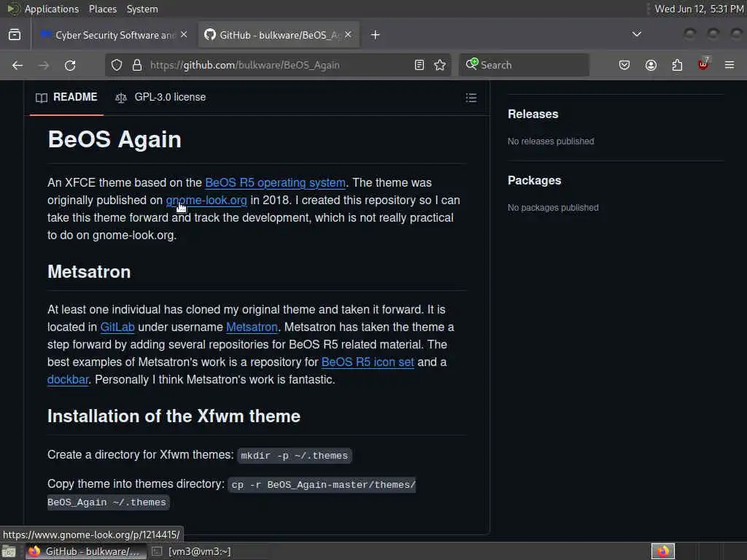The image size is (747, 560).
Task: Click the scales icon beside GPL-3.0 license
Action: 121,98
